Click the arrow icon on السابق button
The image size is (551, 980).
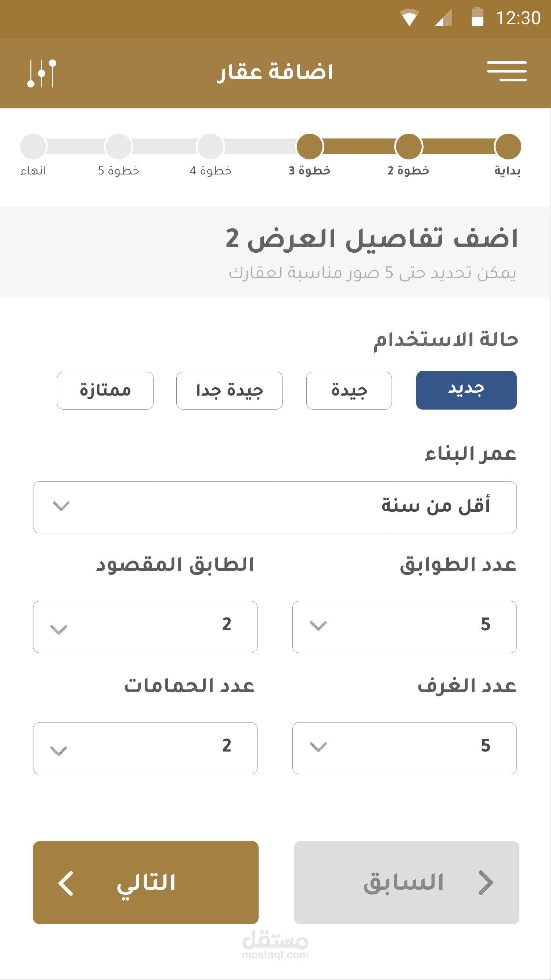(x=486, y=883)
